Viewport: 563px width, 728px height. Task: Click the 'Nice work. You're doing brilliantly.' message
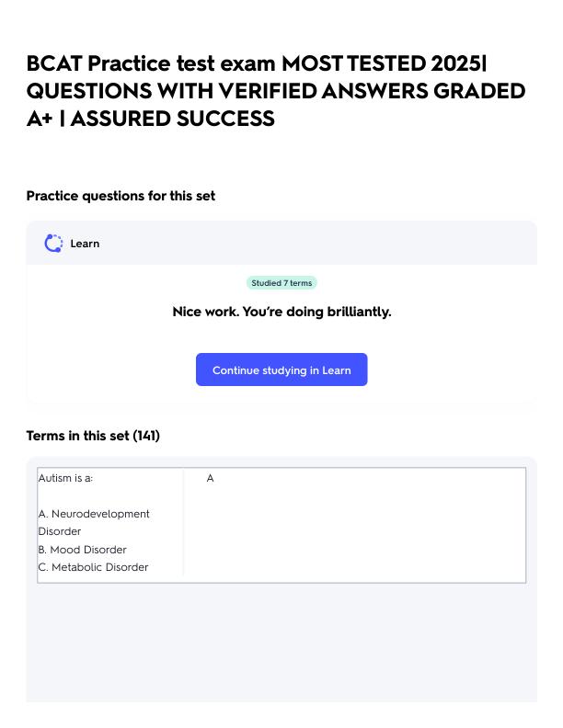tap(281, 312)
